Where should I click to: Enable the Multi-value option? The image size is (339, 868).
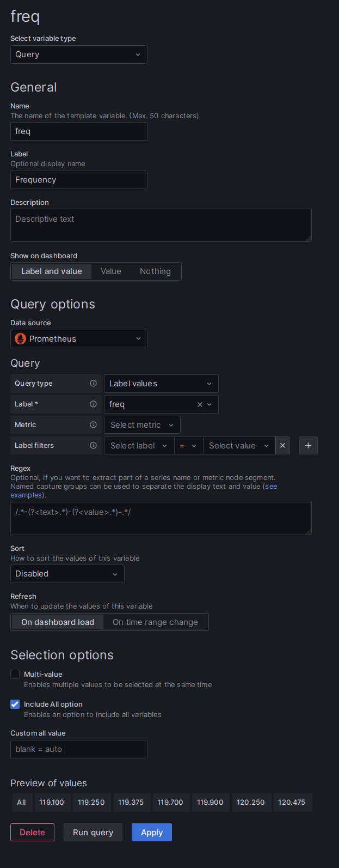click(15, 674)
